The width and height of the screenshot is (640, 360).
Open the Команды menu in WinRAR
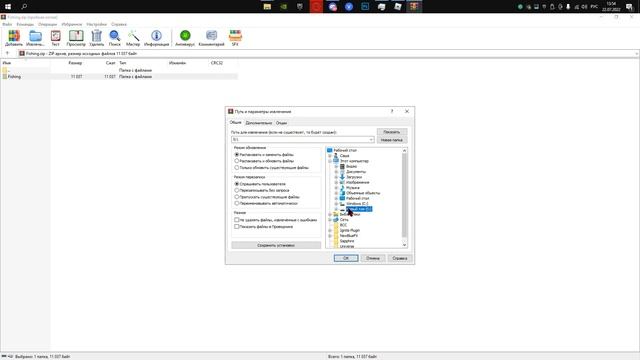click(x=25, y=24)
